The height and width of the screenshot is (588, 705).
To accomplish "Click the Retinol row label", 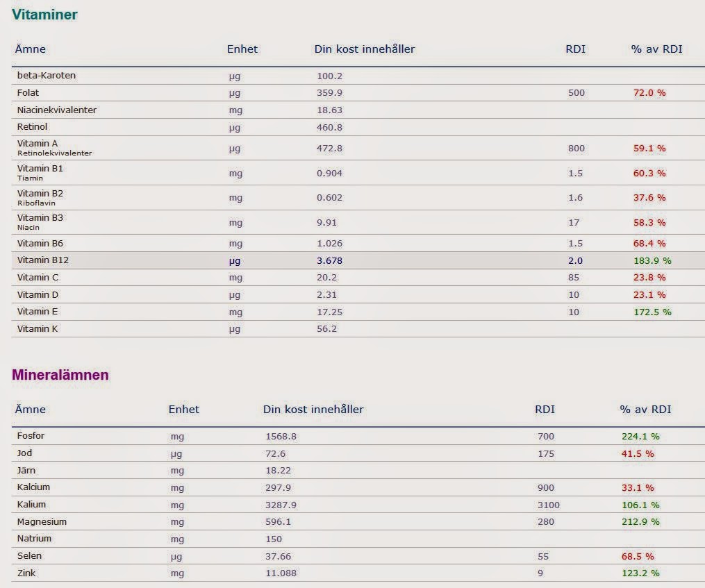I will click(x=32, y=127).
